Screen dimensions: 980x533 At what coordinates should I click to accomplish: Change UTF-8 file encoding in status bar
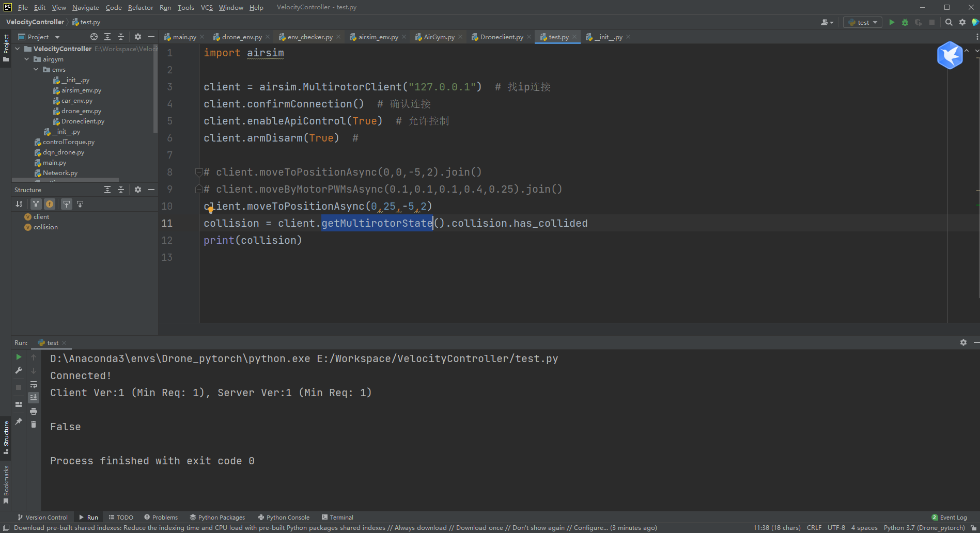[836, 527]
